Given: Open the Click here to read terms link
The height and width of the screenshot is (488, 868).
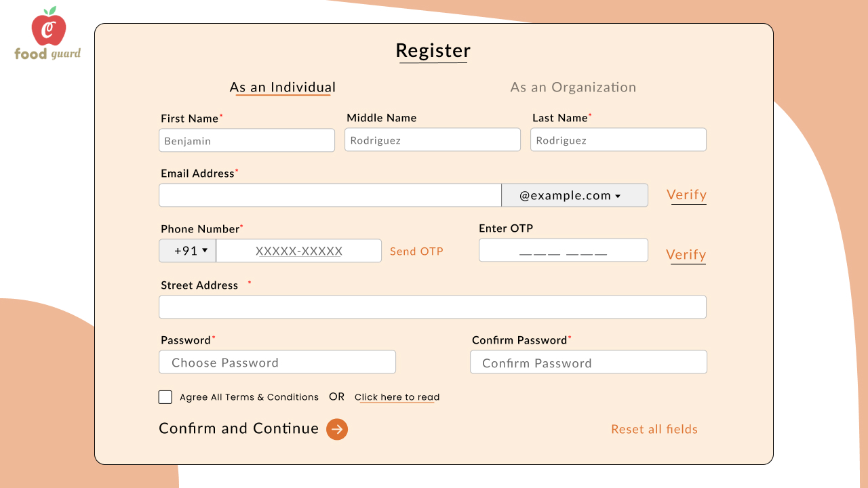Looking at the screenshot, I should coord(397,397).
